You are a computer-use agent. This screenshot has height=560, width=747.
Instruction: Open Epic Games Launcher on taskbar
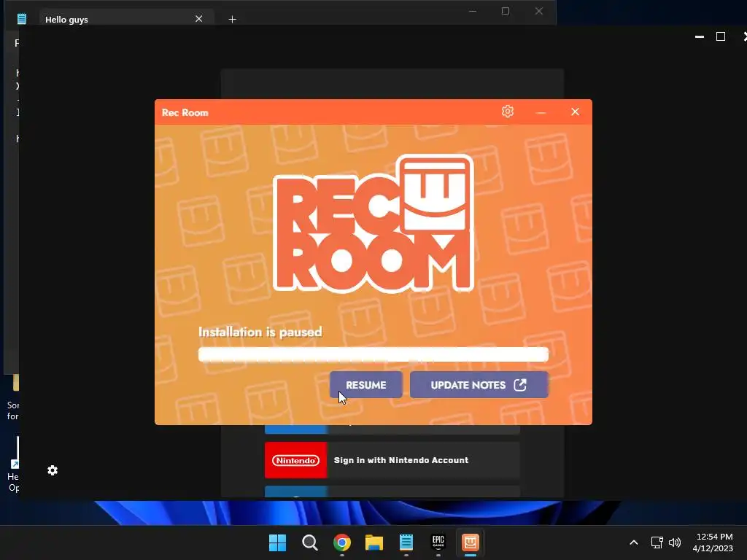438,542
